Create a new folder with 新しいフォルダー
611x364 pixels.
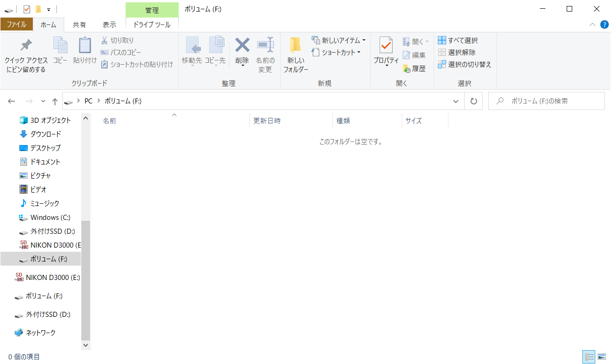[x=296, y=46]
